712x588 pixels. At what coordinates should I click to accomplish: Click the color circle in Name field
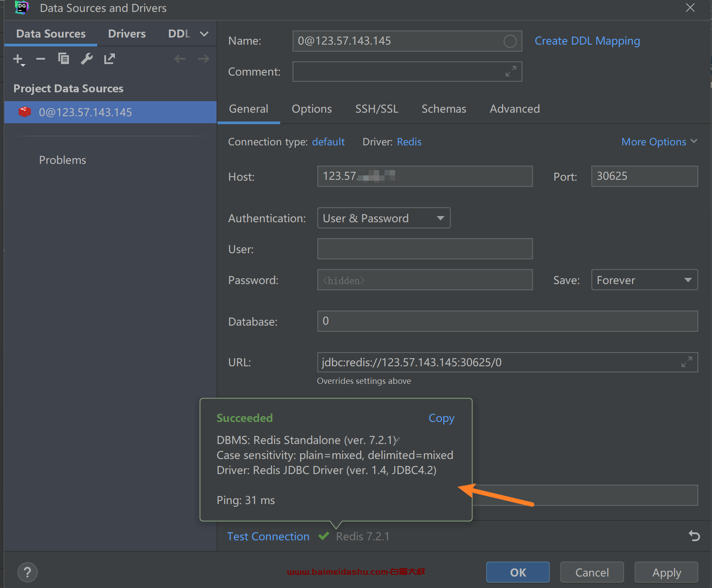[x=510, y=41]
